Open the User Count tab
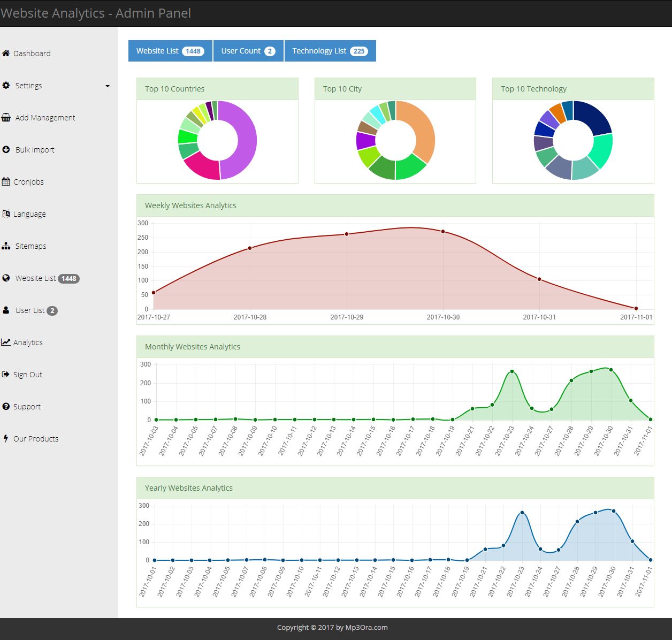 click(x=248, y=51)
